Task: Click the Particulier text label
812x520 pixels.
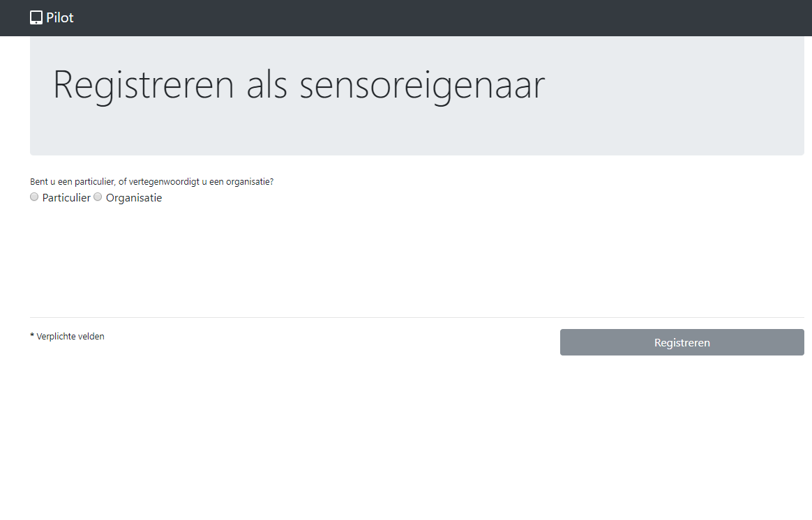Action: (66, 198)
